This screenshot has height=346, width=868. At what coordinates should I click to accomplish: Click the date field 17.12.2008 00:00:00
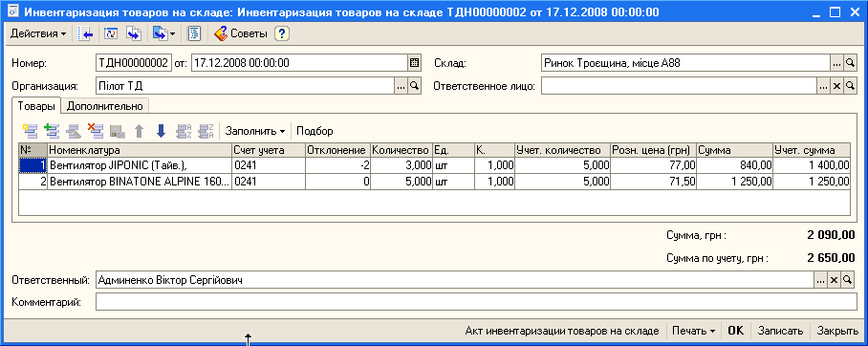[x=299, y=63]
